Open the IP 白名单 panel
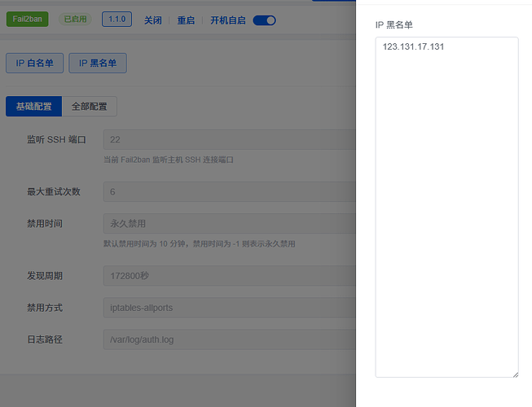This screenshot has width=532, height=407. coord(34,63)
